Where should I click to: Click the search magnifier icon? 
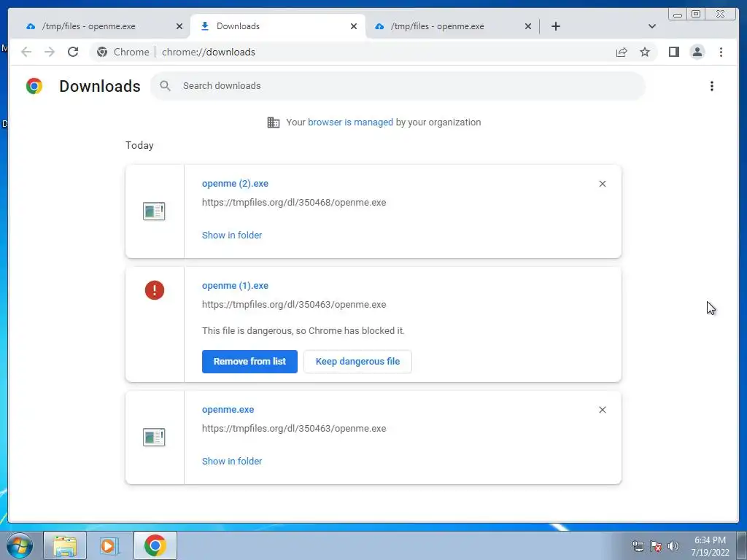tap(166, 86)
